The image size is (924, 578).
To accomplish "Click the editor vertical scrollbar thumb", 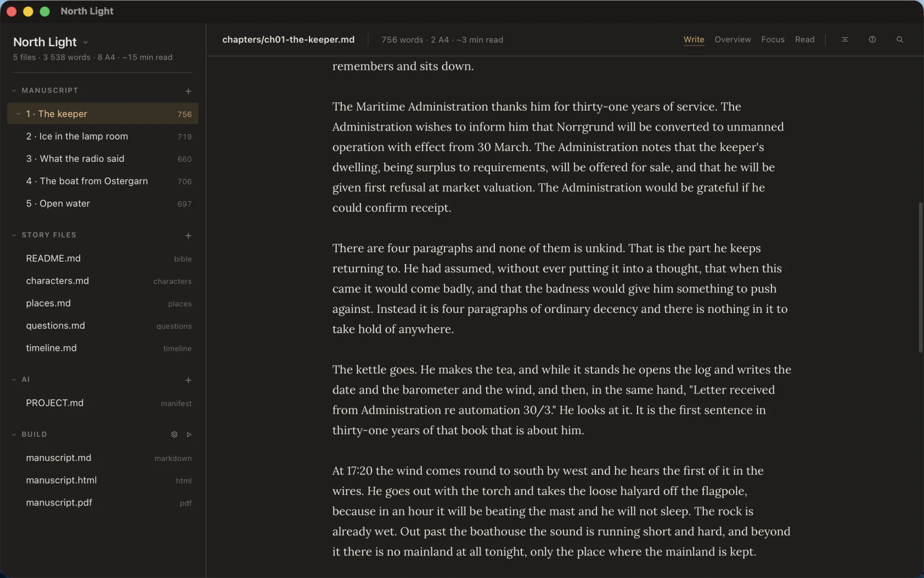I will [x=920, y=277].
